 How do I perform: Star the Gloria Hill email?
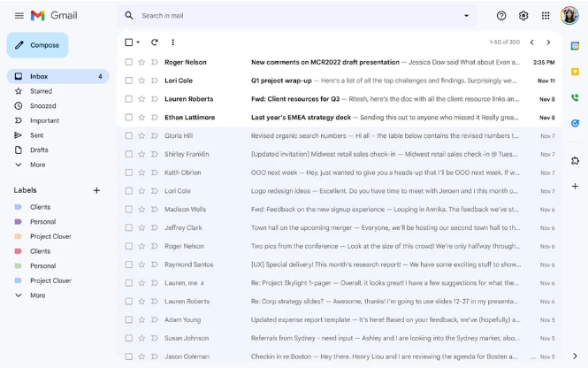pyautogui.click(x=141, y=135)
